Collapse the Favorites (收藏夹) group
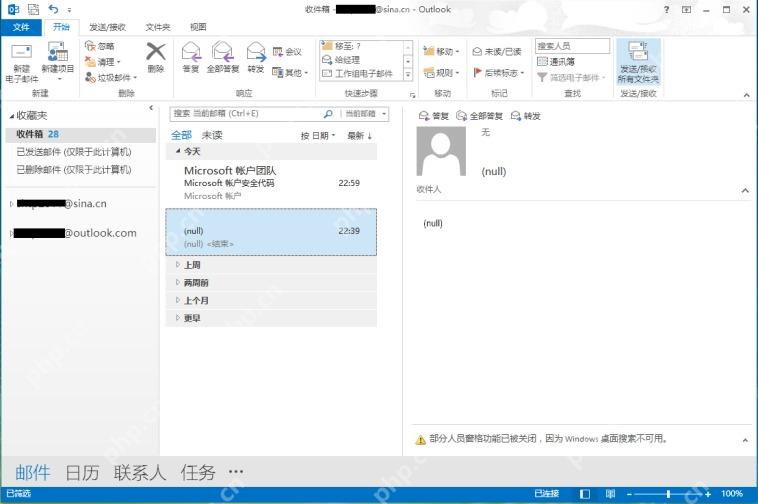Screen dimensions: 758x504 tap(12, 116)
